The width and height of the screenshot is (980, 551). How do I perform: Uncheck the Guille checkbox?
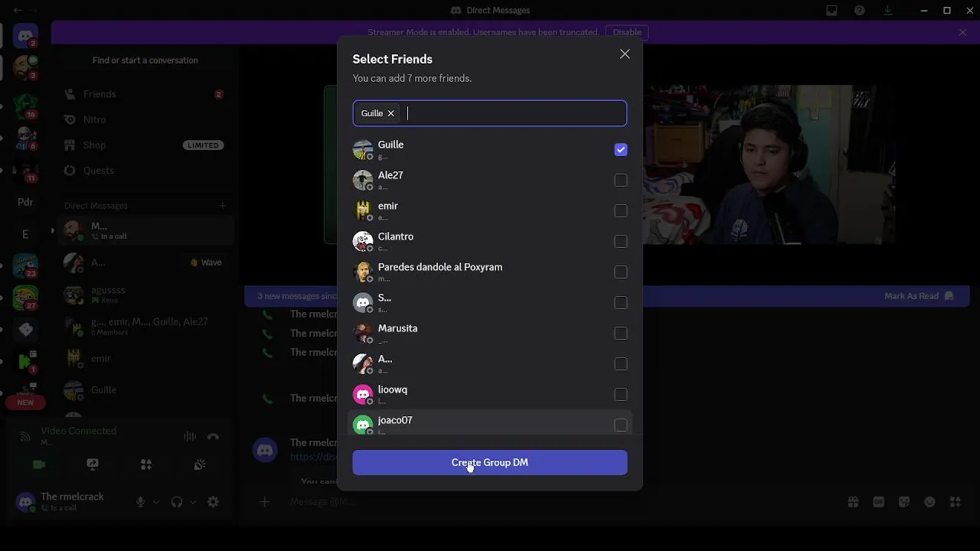coord(621,150)
